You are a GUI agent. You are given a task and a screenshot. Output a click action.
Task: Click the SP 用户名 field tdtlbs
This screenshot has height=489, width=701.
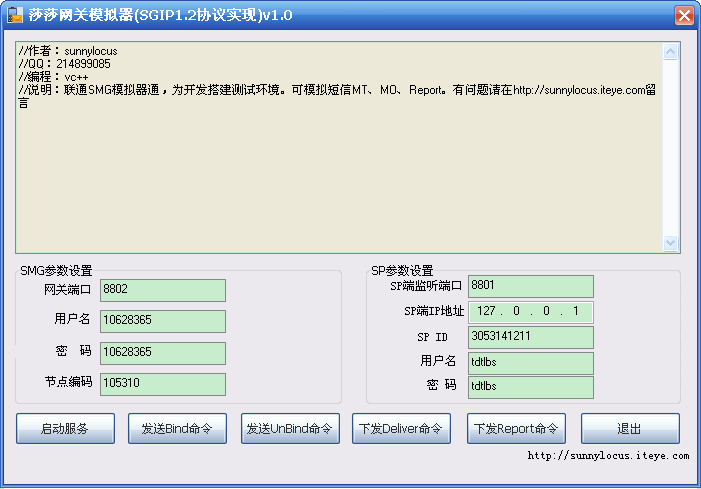pyautogui.click(x=531, y=363)
